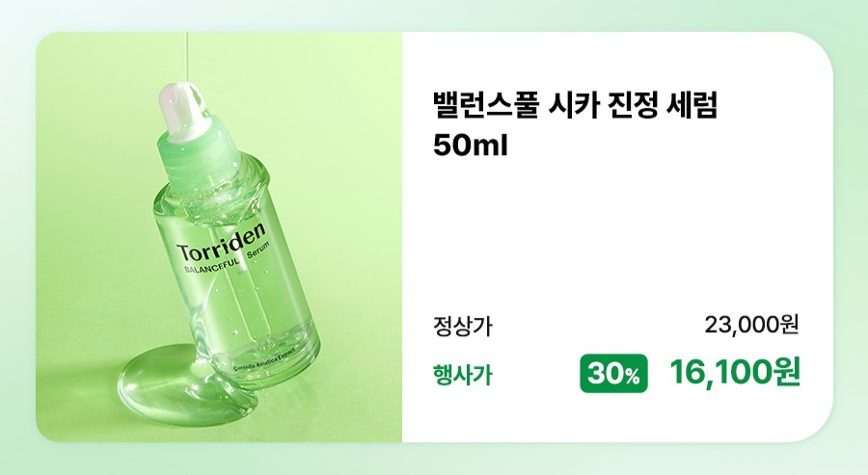Click the serum stream dripping onto the cap
Viewport: 868px width, 475px height.
click(186, 58)
